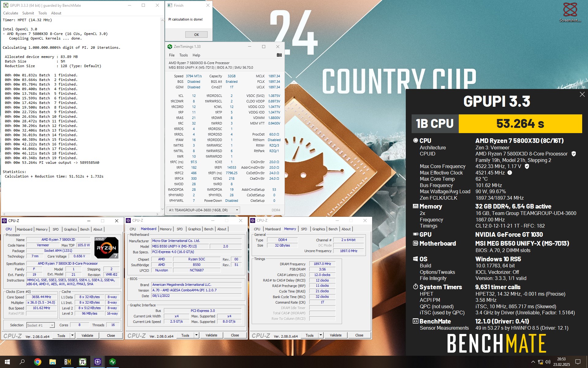This screenshot has height=368, width=588.
Task: Click the 'PI value output' result line
Action: [52, 163]
